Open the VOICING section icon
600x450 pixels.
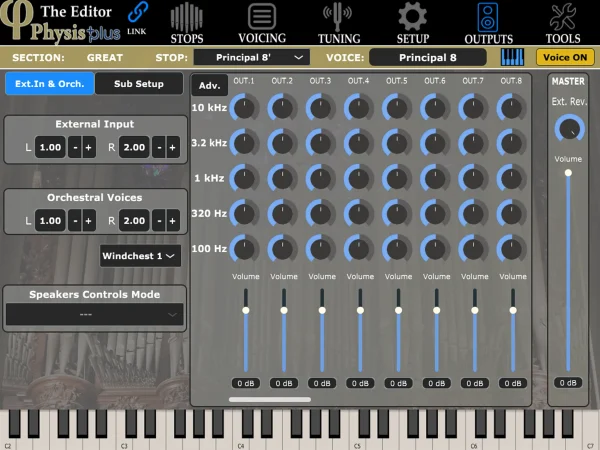pyautogui.click(x=262, y=22)
